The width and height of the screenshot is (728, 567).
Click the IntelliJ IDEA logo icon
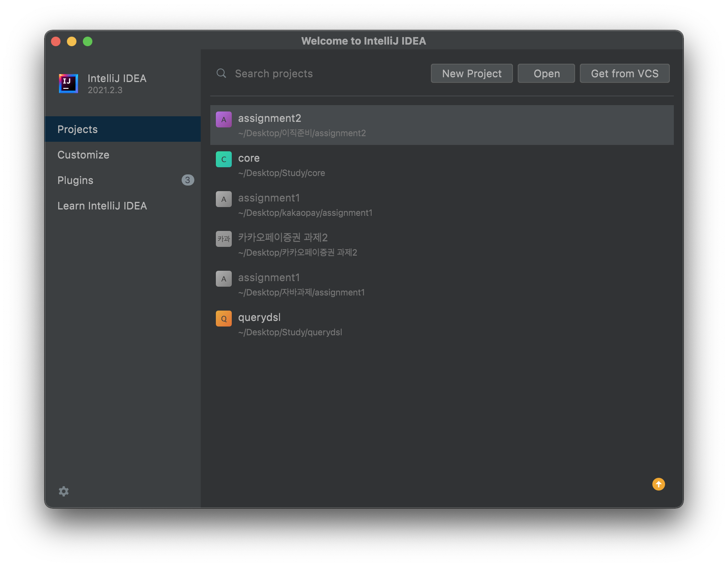pos(68,83)
